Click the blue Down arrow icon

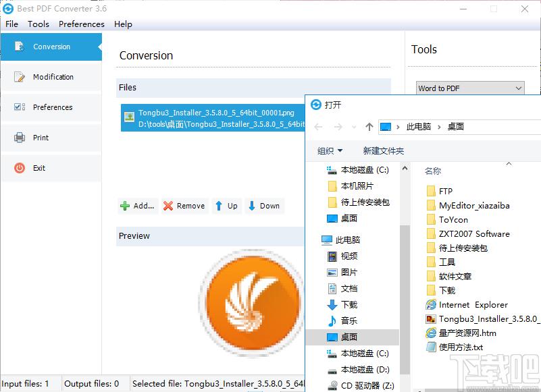[252, 206]
